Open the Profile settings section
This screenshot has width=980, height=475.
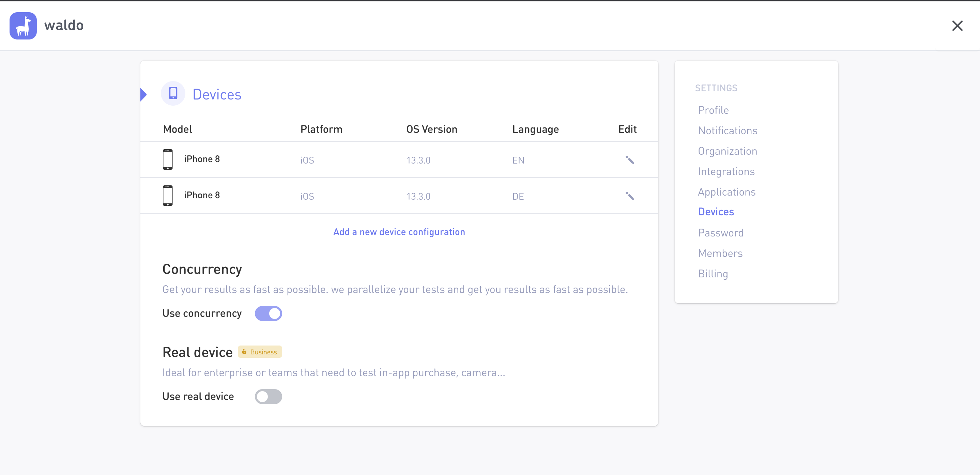click(713, 110)
